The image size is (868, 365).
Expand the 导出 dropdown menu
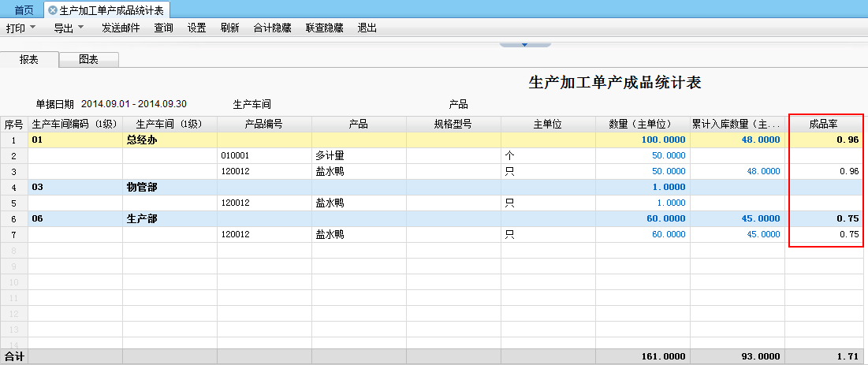pyautogui.click(x=69, y=28)
